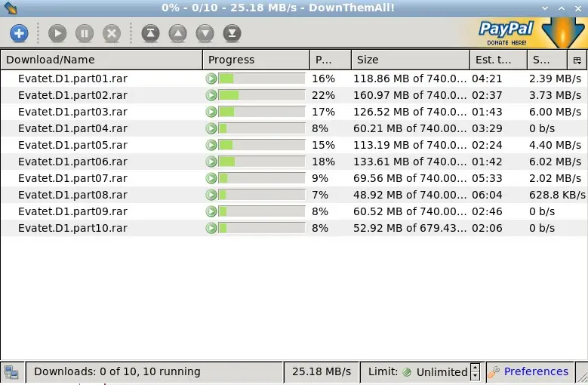Click the Move to bottom toolbar icon
This screenshot has width=588, height=385.
coord(232,33)
